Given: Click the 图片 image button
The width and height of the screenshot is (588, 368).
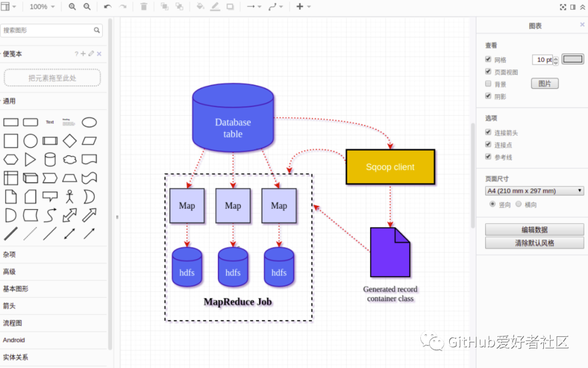Looking at the screenshot, I should (x=544, y=84).
